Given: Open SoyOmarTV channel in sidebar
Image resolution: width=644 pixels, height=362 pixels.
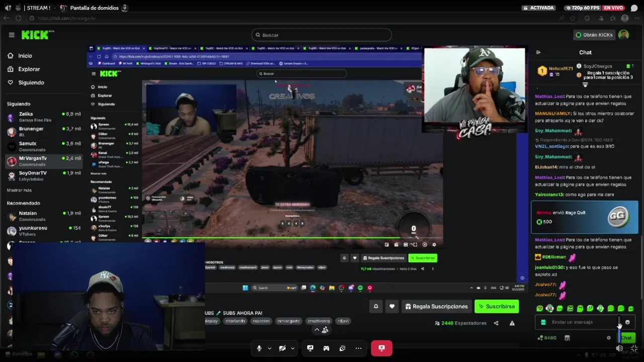Looking at the screenshot, I should pos(44,175).
